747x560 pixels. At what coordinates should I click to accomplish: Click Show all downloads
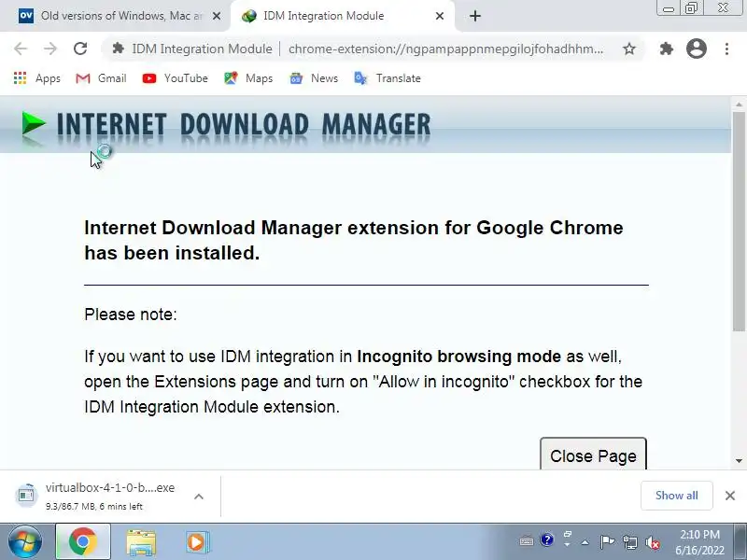[x=676, y=496]
